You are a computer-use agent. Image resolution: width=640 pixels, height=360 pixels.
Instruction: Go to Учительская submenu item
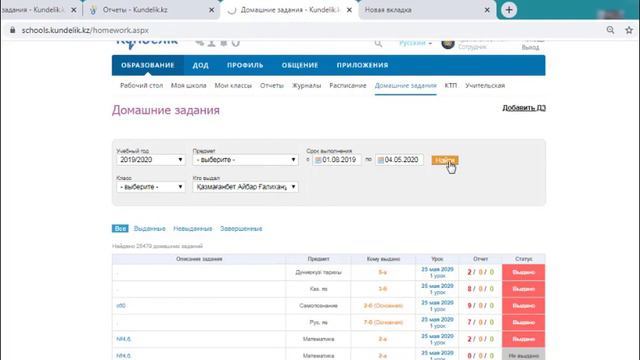click(485, 85)
